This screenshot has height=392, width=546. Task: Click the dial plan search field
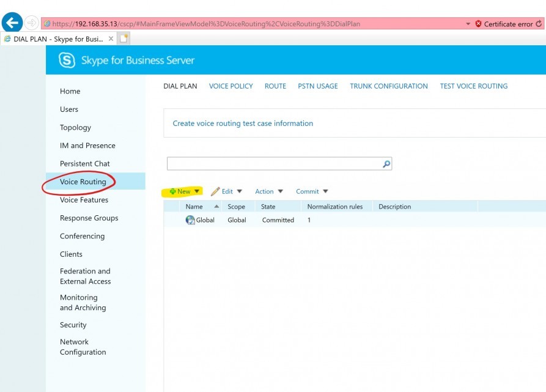[275, 164]
